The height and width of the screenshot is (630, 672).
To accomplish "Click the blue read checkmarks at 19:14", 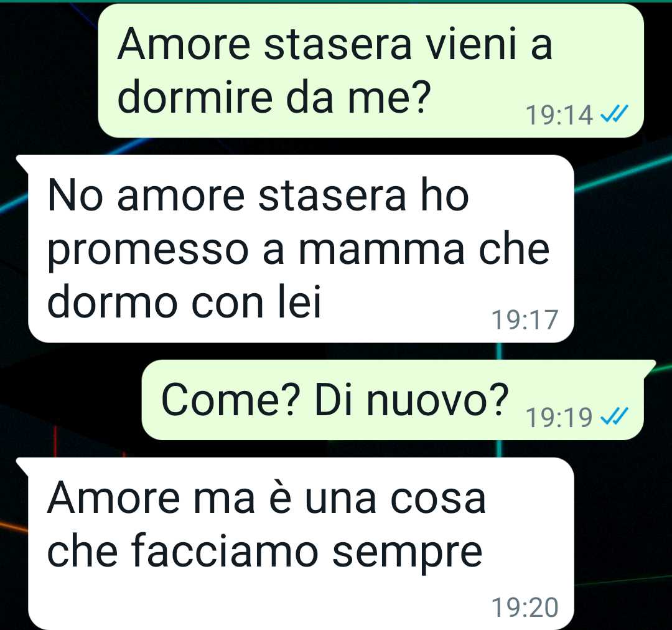I will (614, 115).
